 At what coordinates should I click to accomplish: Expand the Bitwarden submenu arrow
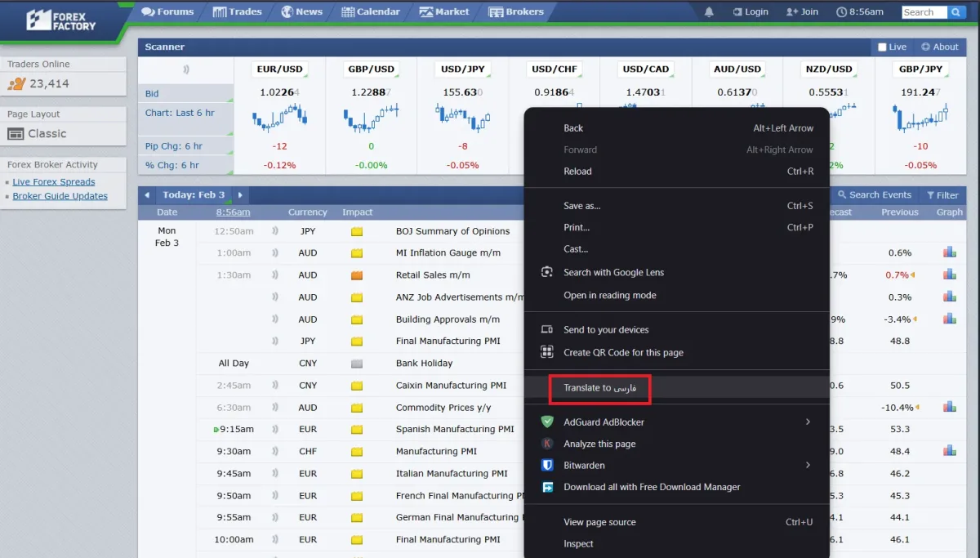tap(808, 466)
